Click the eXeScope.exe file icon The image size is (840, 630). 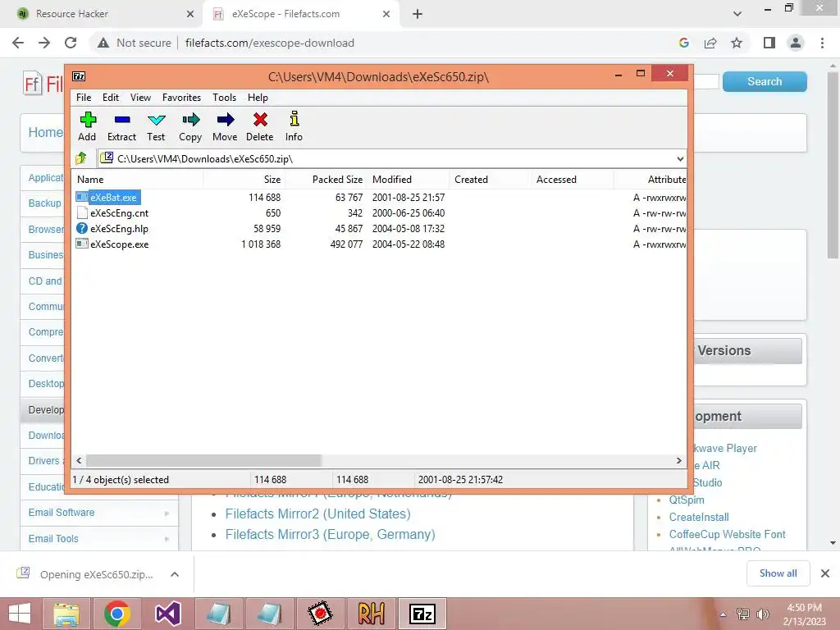tap(82, 244)
